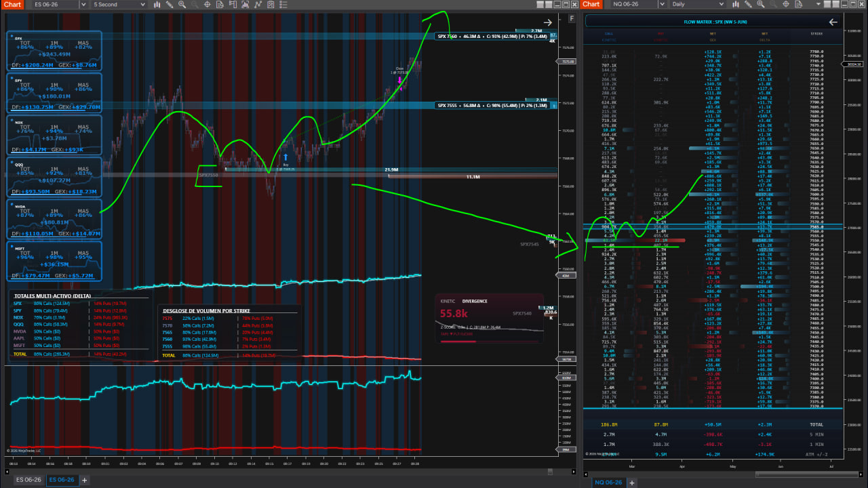The width and height of the screenshot is (868, 488).
Task: Select drawing pencil in NQ chart toolbar
Action: [748, 5]
